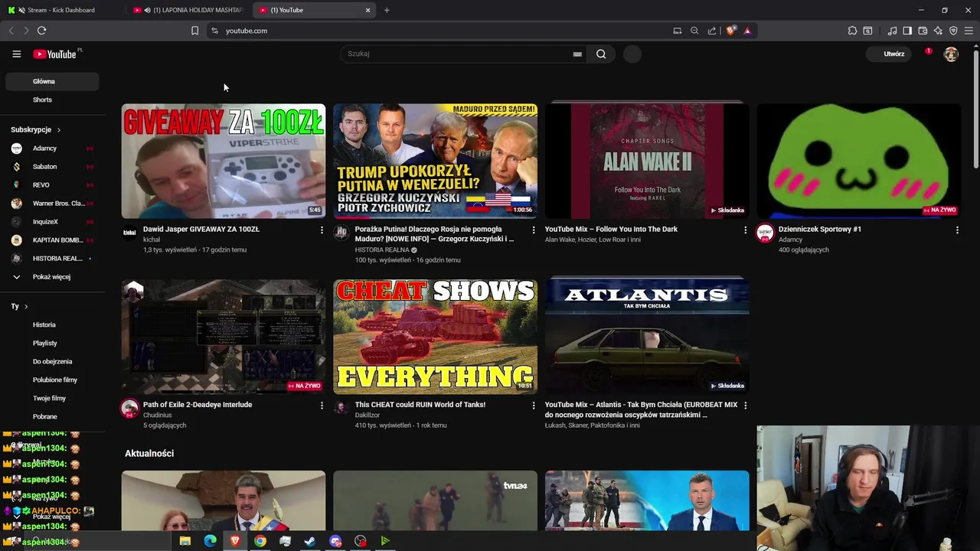This screenshot has width=980, height=551.
Task: Click the page vertical scrollbar
Action: [976, 107]
